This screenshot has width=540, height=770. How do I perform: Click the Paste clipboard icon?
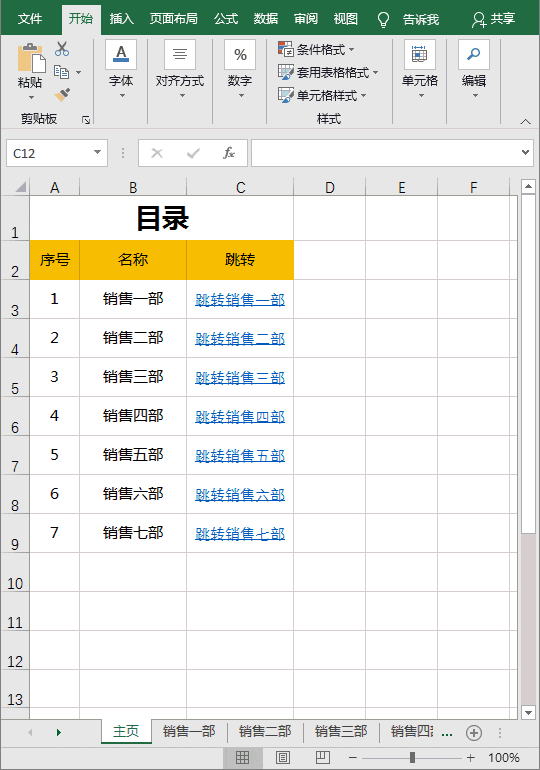(x=30, y=58)
